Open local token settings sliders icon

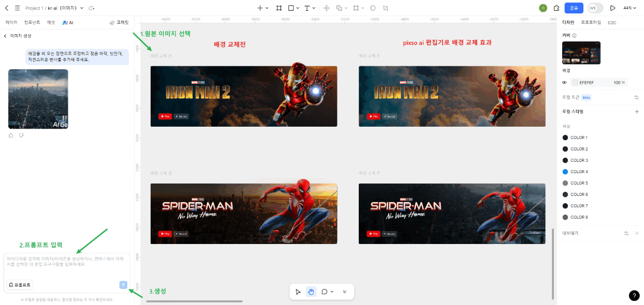coord(636,97)
